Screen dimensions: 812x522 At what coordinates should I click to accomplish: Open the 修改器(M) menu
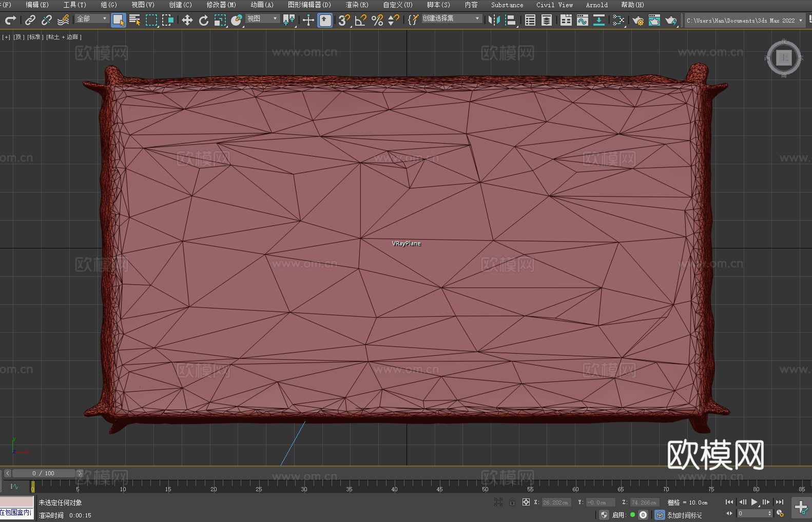tap(221, 5)
